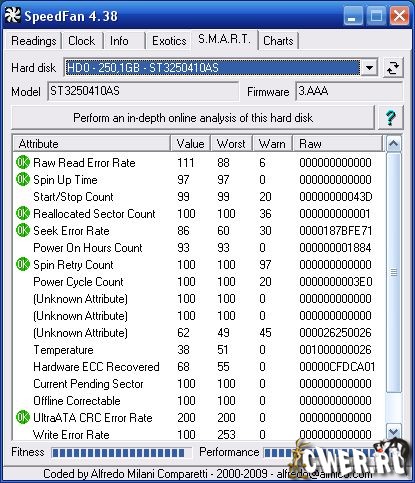
Task: Click the Firmware field 3.AAA
Action: tap(349, 91)
